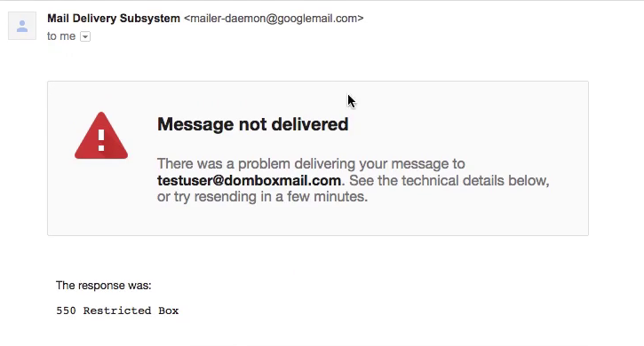Click the mailer-daemon@googlemail.com address
Viewport: 644px width, 346px height.
[x=274, y=19]
